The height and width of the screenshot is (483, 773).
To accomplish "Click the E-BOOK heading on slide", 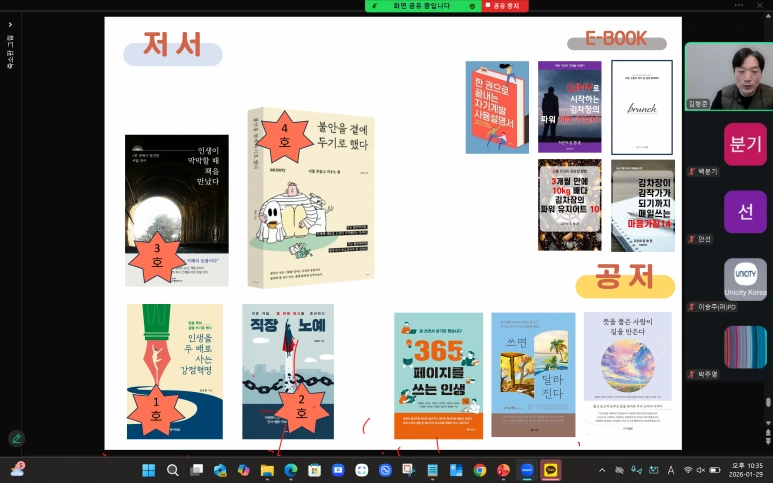I will pos(616,38).
